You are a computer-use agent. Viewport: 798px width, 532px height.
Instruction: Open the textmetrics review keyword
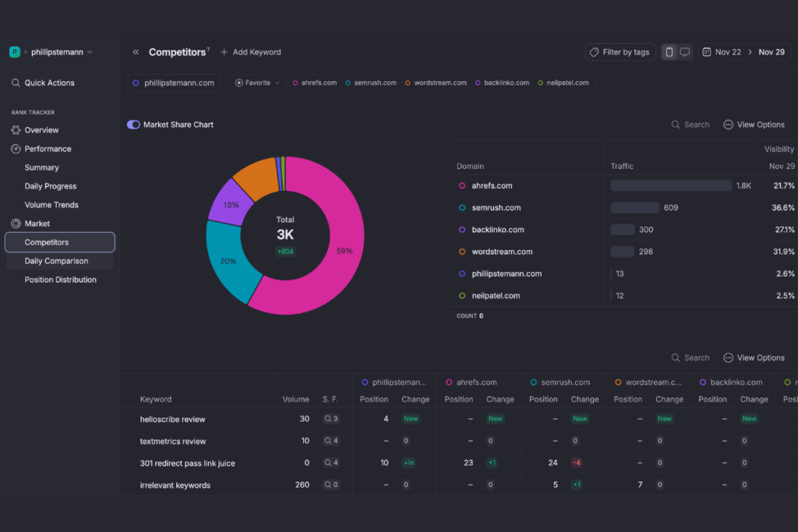172,441
